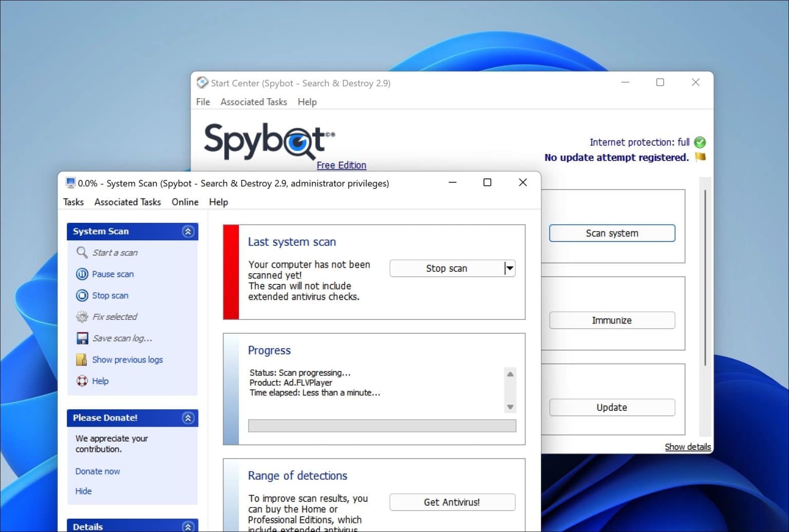Screen dimensions: 789x532
Task: Open the Free Edition link
Action: (x=341, y=165)
